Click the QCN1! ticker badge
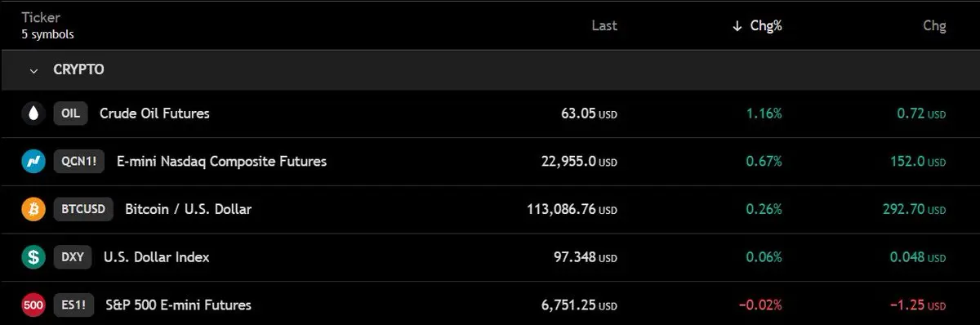 (x=79, y=162)
